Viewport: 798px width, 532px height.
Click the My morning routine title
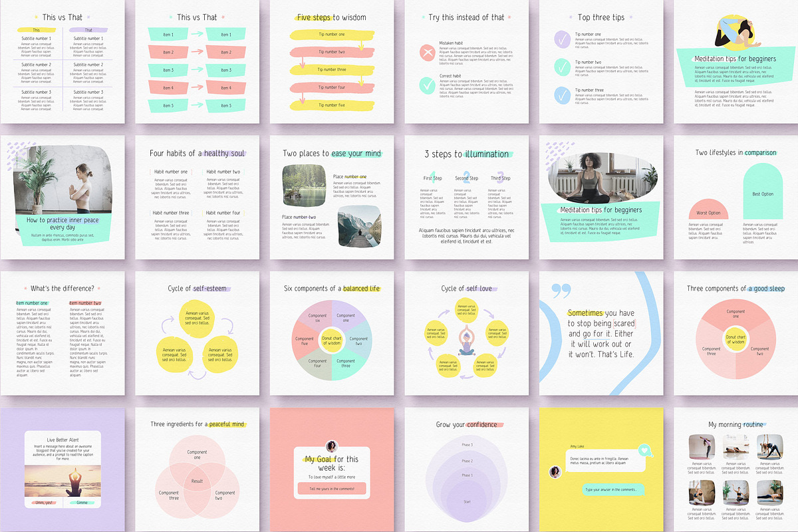pyautogui.click(x=735, y=424)
